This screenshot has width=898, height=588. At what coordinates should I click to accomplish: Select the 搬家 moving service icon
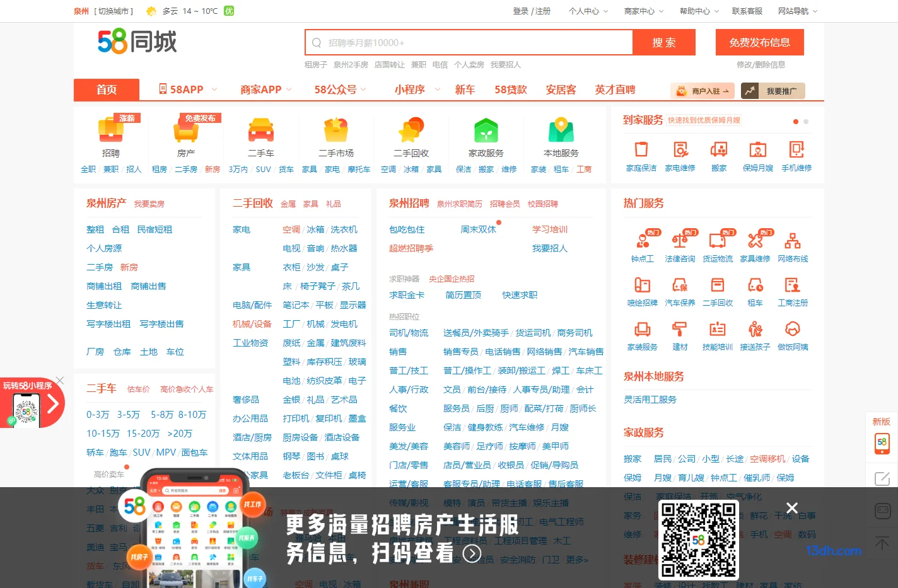(x=719, y=149)
